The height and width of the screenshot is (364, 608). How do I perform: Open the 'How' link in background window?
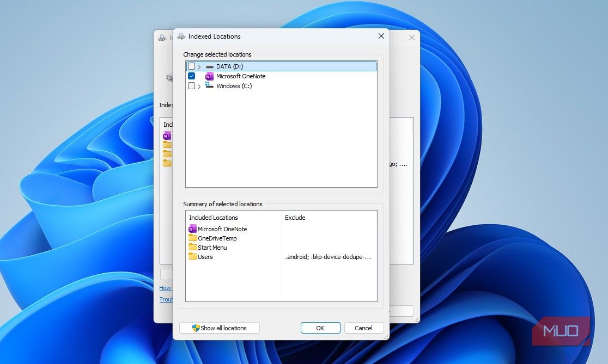tap(165, 288)
